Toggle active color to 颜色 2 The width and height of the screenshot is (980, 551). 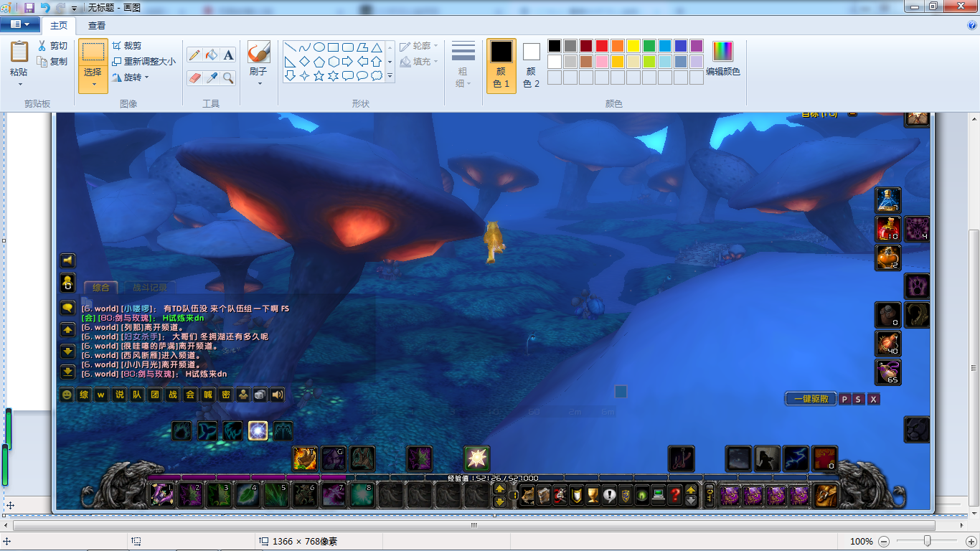point(531,65)
